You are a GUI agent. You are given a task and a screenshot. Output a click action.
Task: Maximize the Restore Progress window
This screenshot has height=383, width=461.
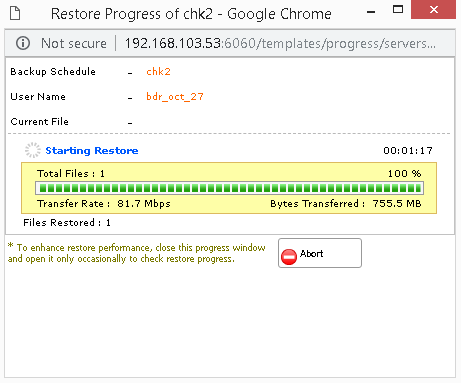pyautogui.click(x=398, y=10)
